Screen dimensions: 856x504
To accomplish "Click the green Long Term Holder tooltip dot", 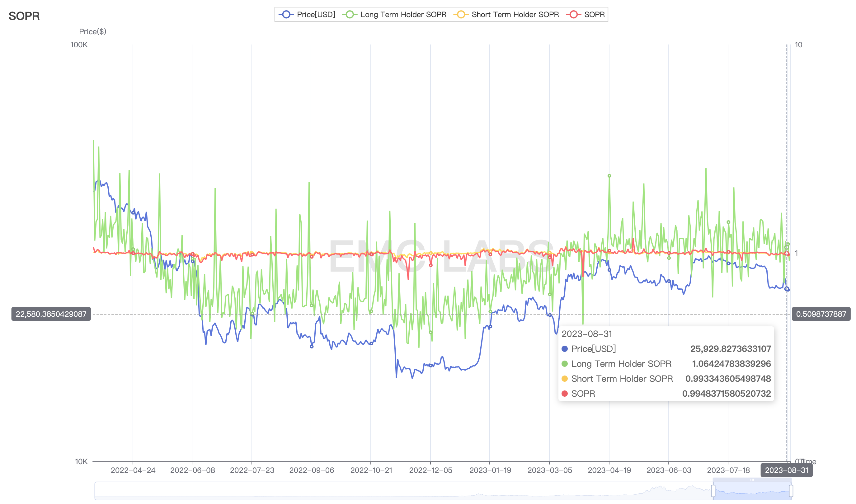I will point(564,364).
